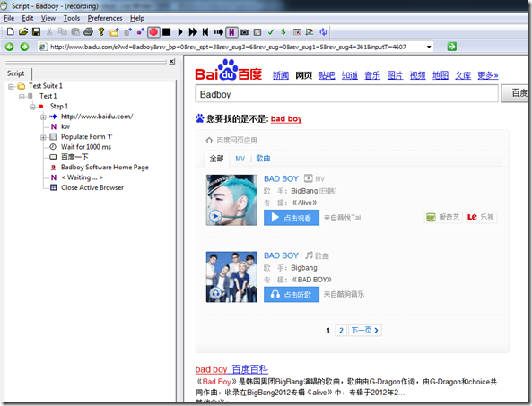This screenshot has width=532, height=406.
Task: Click the new test icon beside the folder-star icon
Action: coord(127,32)
